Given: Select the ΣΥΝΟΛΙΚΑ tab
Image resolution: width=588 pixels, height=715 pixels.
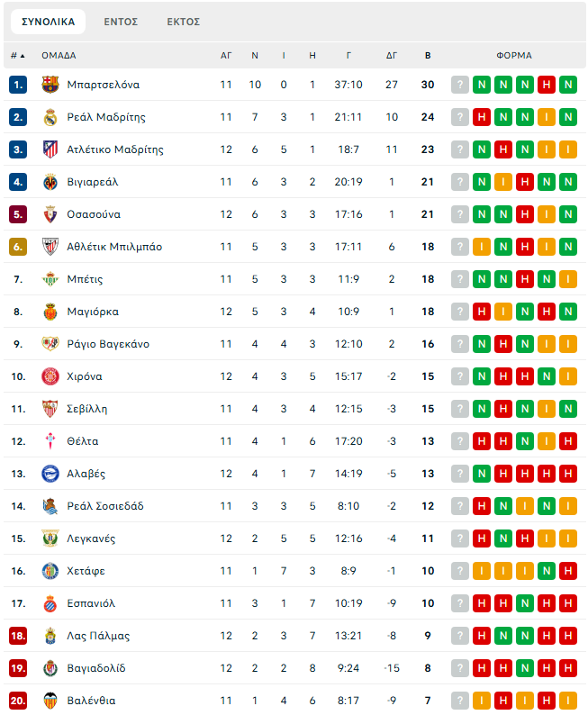Looking at the screenshot, I should pos(49,22).
